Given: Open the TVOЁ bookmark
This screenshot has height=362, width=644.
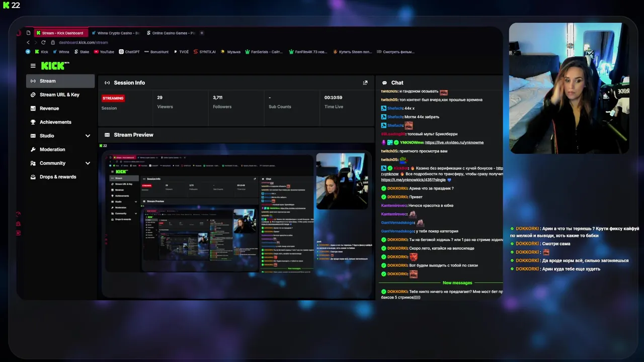Looking at the screenshot, I should click(x=181, y=52).
